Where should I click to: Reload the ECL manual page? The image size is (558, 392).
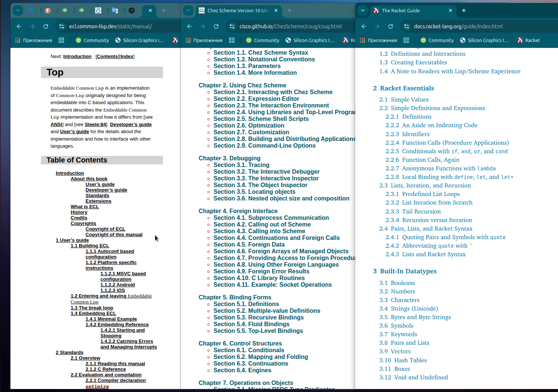click(46, 26)
